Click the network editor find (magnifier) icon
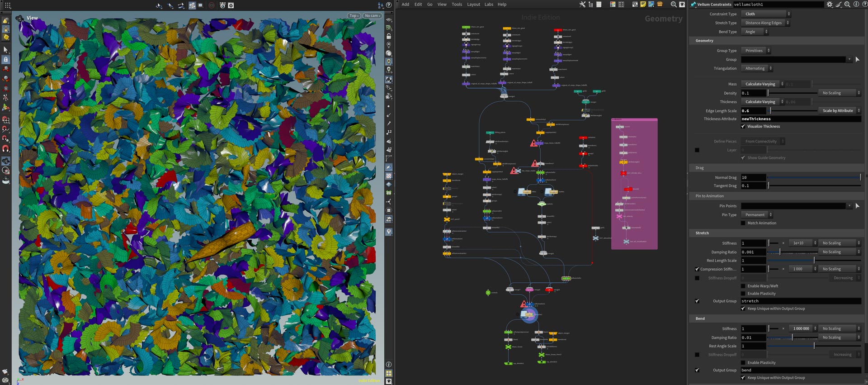The image size is (868, 385). tap(674, 5)
